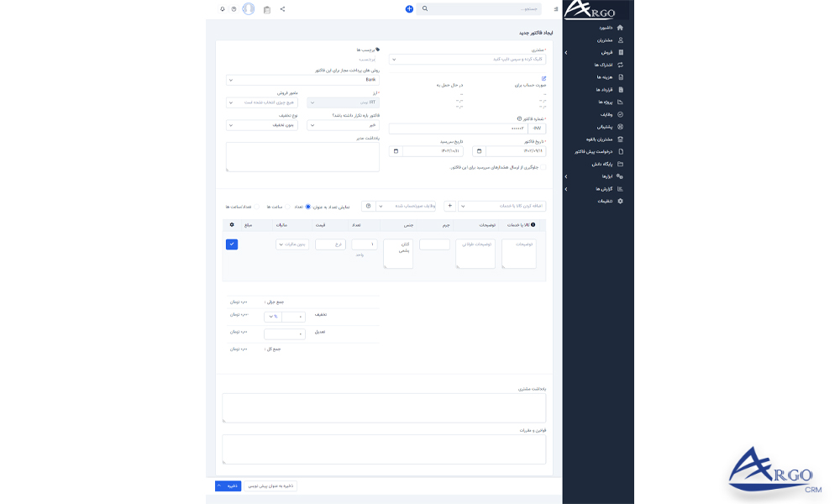Click the user avatar in top bar
This screenshot has width=840, height=504.
coord(249,9)
